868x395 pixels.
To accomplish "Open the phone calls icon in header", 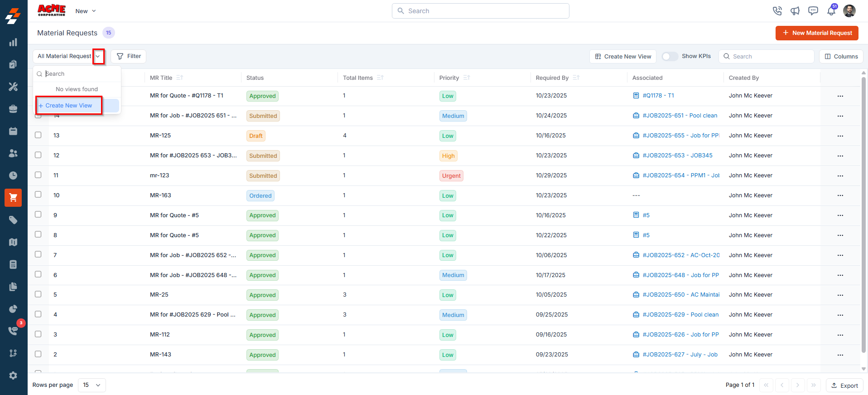I will [x=777, y=11].
